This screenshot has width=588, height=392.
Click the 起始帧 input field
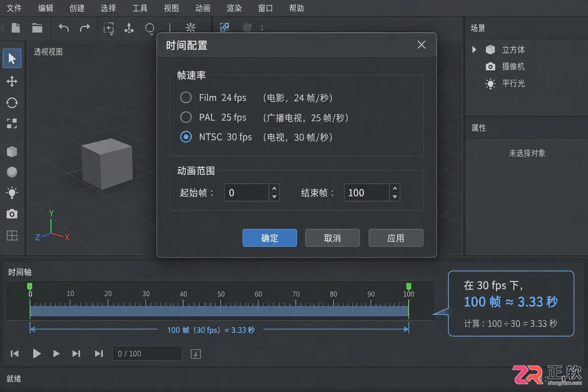246,193
